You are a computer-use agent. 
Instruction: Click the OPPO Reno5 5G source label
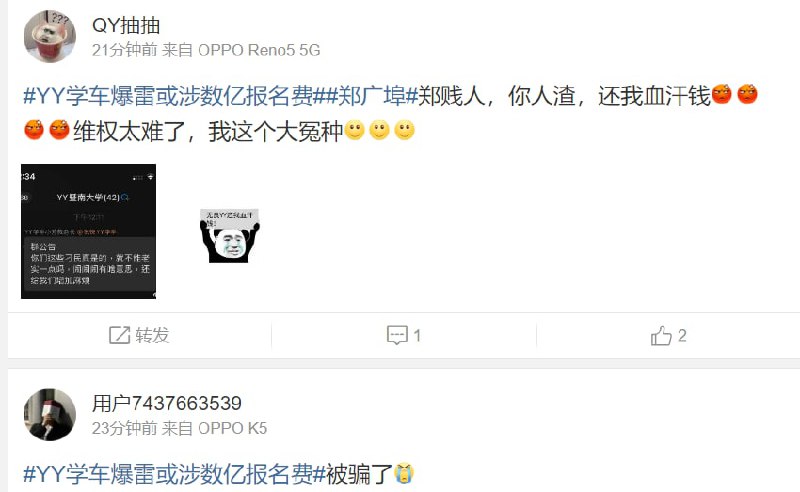[259, 50]
